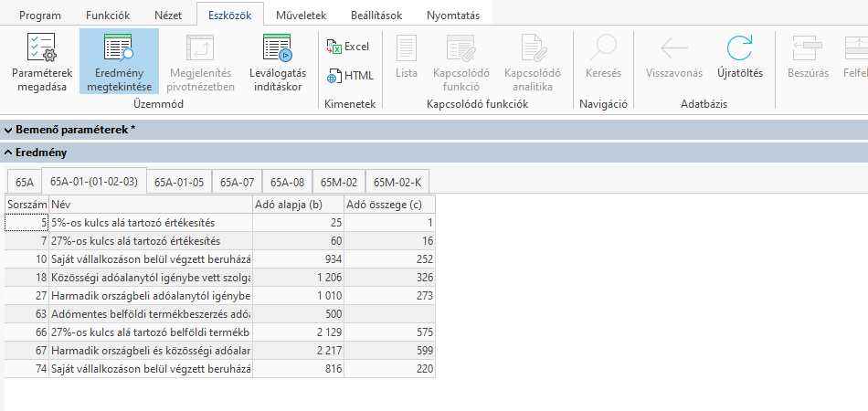Open the Nyomtatás ribbon tab
Viewport: 868px width, 411px height.
453,16
